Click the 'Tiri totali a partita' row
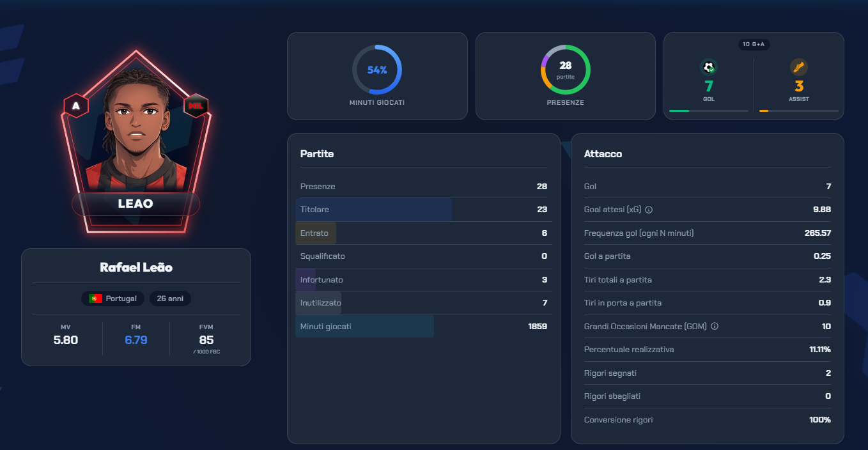This screenshot has width=868, height=450. [x=708, y=280]
